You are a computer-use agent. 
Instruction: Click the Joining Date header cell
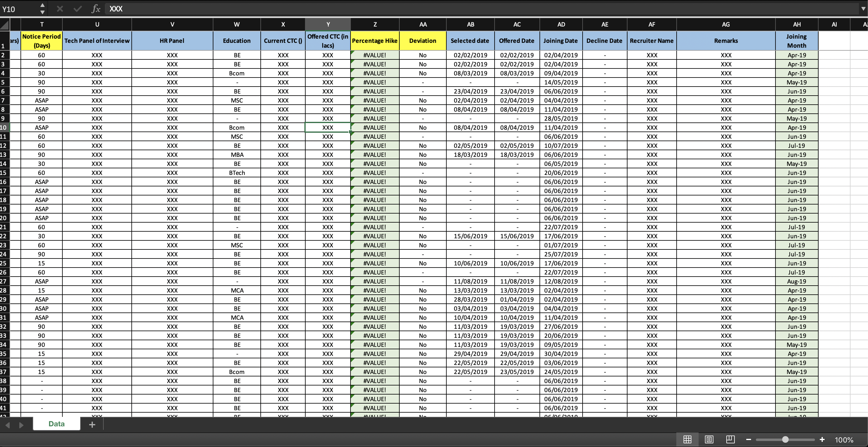click(561, 41)
